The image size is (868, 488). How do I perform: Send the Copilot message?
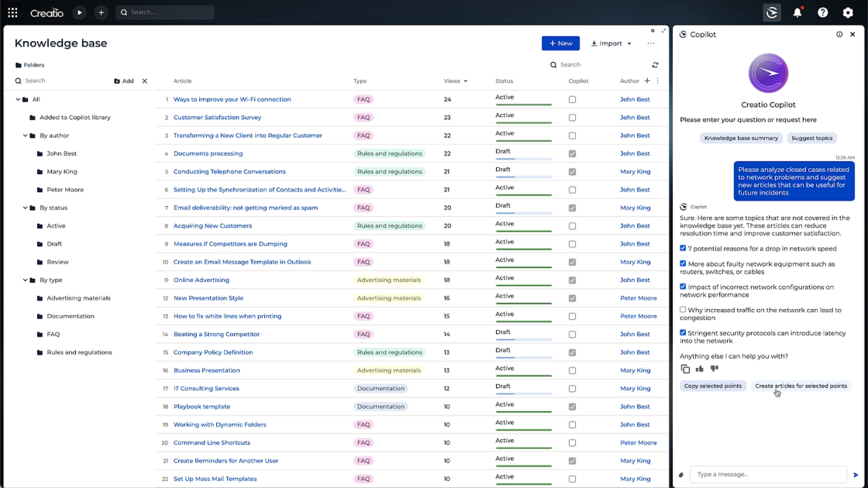pyautogui.click(x=856, y=475)
